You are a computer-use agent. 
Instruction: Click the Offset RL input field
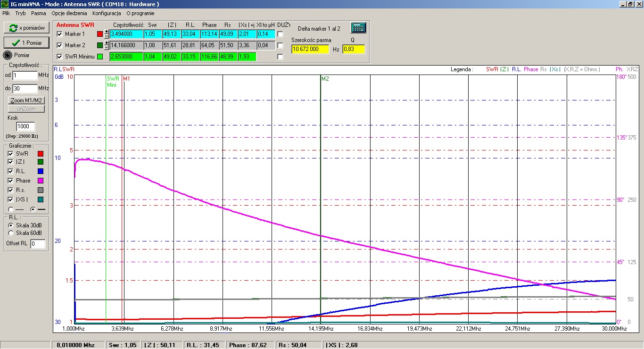coord(38,244)
